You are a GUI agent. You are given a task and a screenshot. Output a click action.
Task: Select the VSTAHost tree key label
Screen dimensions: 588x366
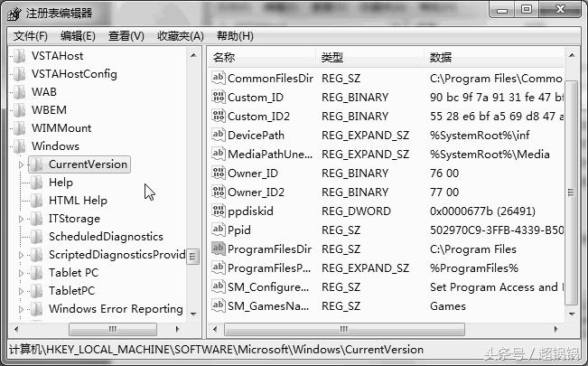(58, 56)
